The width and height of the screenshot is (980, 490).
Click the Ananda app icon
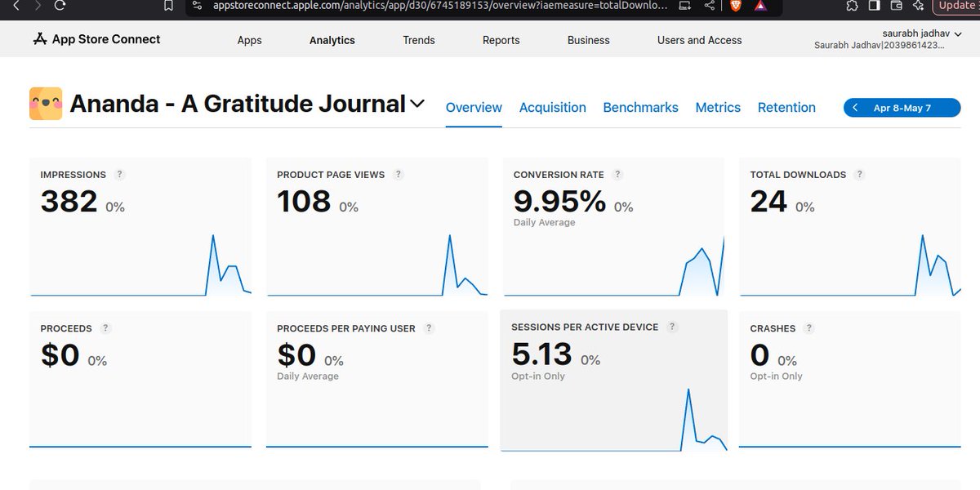(46, 104)
